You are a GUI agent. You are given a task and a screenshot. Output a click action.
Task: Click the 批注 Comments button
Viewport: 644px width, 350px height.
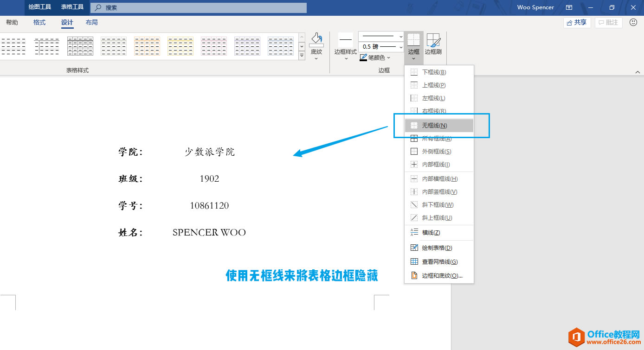click(608, 22)
